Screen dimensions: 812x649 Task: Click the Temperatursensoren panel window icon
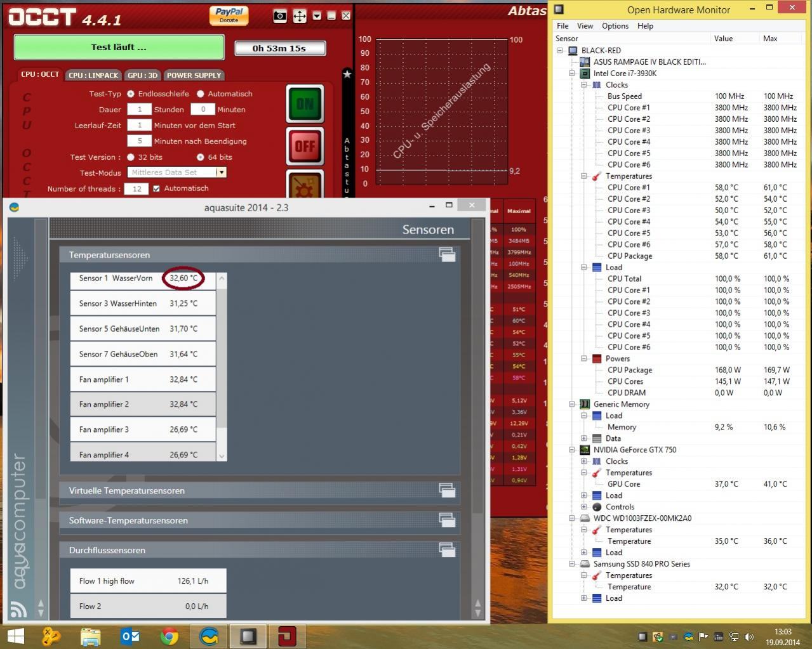[x=447, y=254]
